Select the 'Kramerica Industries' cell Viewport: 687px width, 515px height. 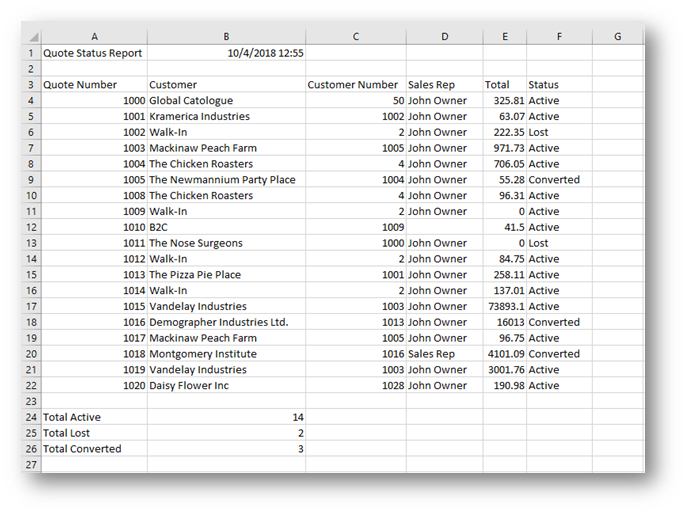(226, 116)
